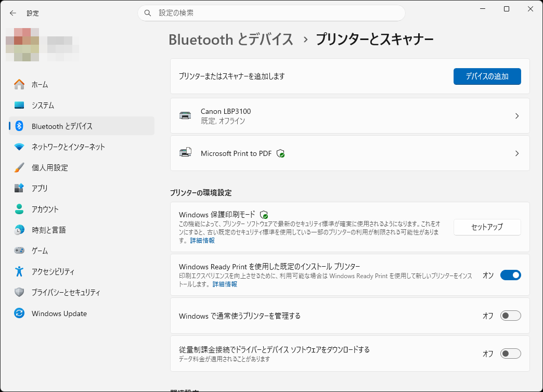
Task: Click the back arrow icon
Action: [13, 13]
